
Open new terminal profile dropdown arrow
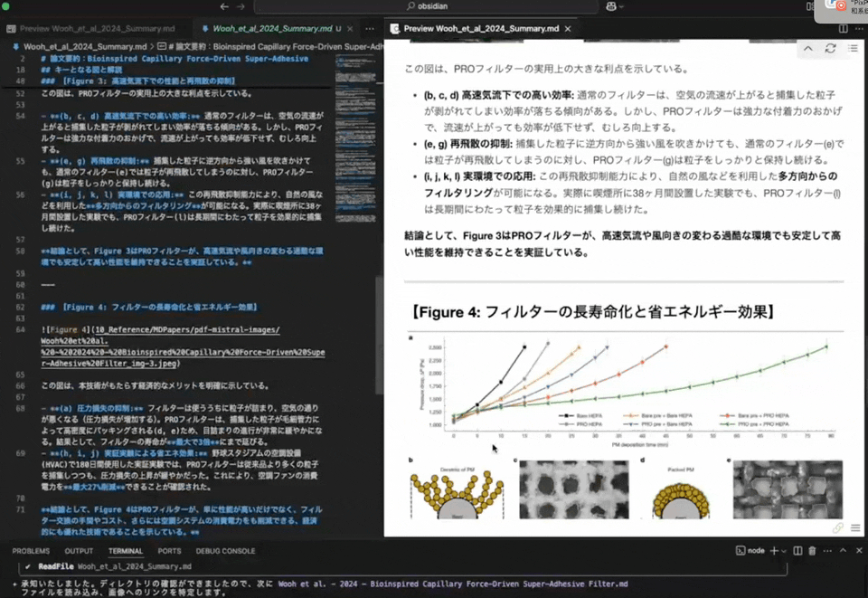coord(784,550)
